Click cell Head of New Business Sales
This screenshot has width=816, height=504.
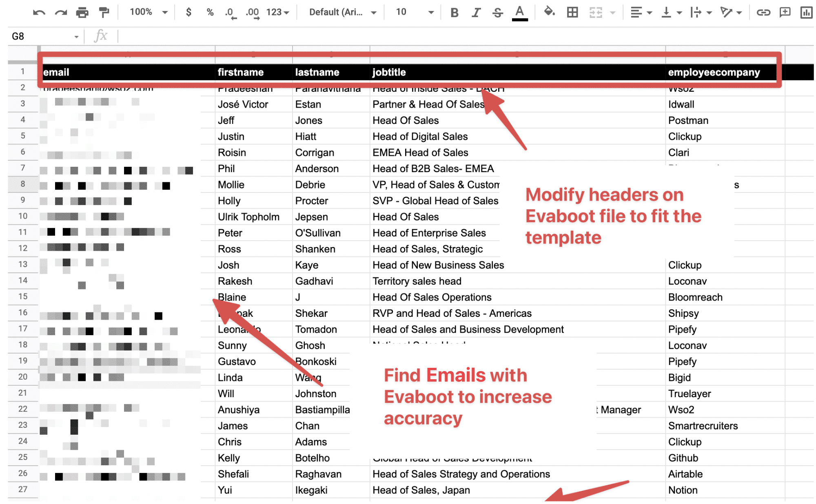[518, 265]
